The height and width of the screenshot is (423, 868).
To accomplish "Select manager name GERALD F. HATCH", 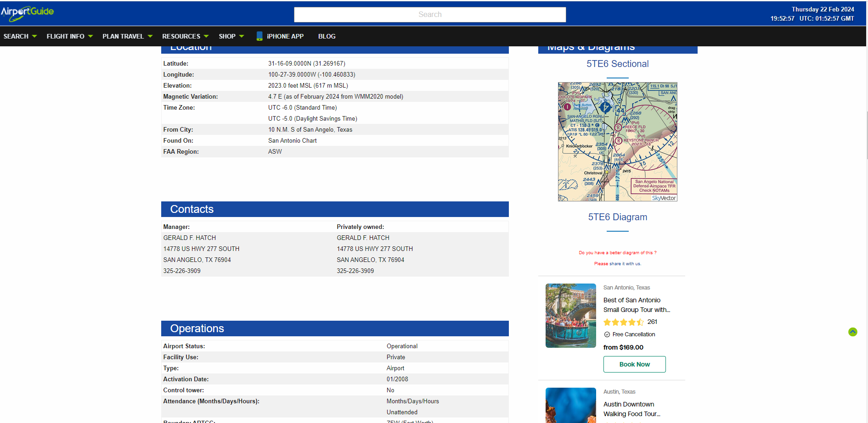I will 190,238.
